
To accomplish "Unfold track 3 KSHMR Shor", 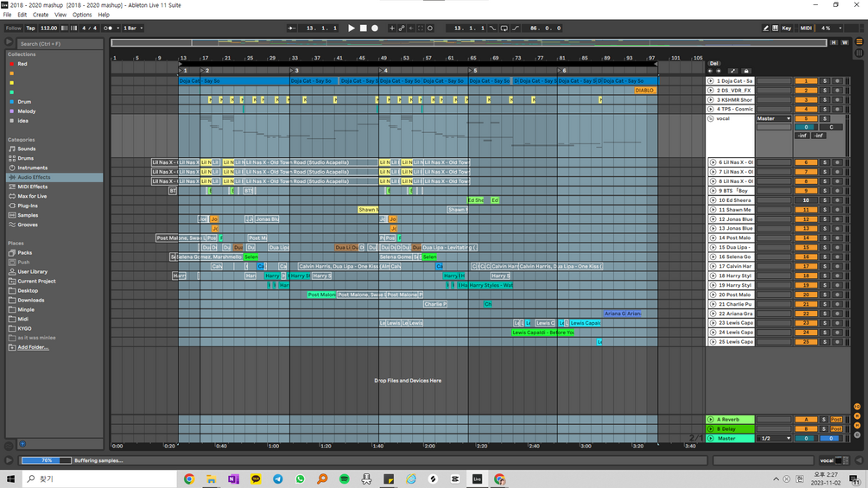I will click(711, 99).
